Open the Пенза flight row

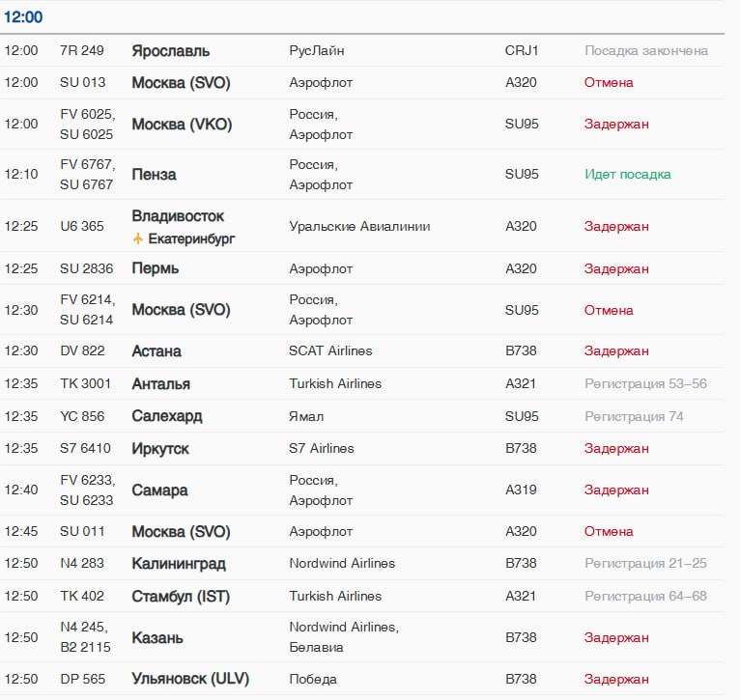click(362, 175)
